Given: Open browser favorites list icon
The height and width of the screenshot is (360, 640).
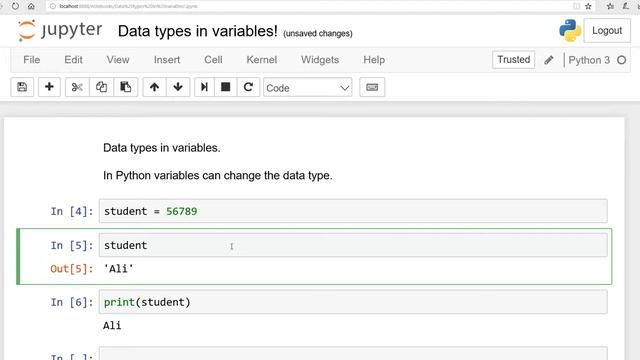Looking at the screenshot, I should coord(610,6).
